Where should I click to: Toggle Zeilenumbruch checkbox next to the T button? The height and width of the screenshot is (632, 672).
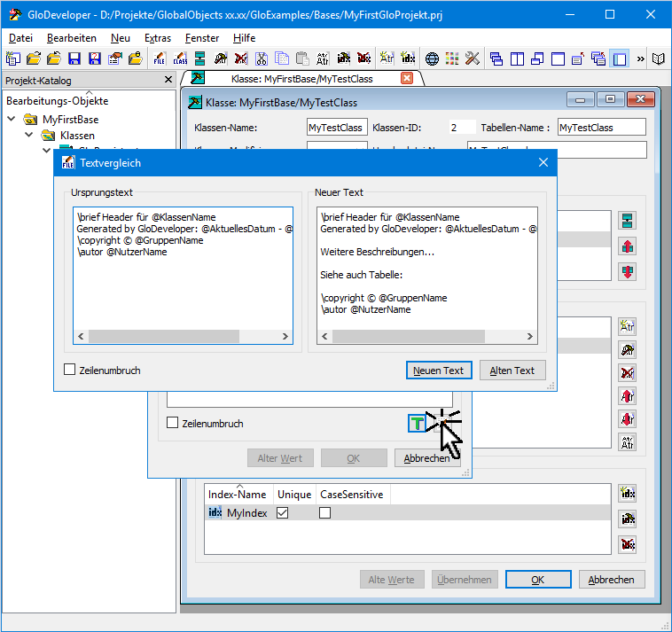pos(172,423)
